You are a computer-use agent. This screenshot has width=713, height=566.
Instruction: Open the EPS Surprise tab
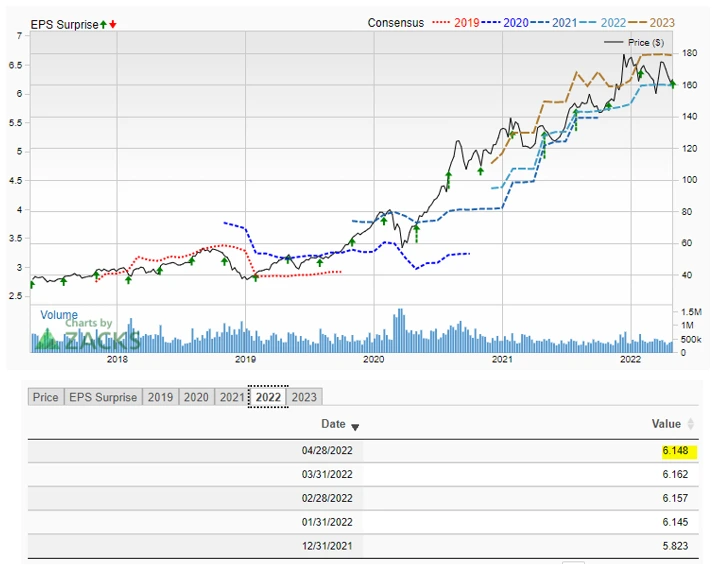103,397
